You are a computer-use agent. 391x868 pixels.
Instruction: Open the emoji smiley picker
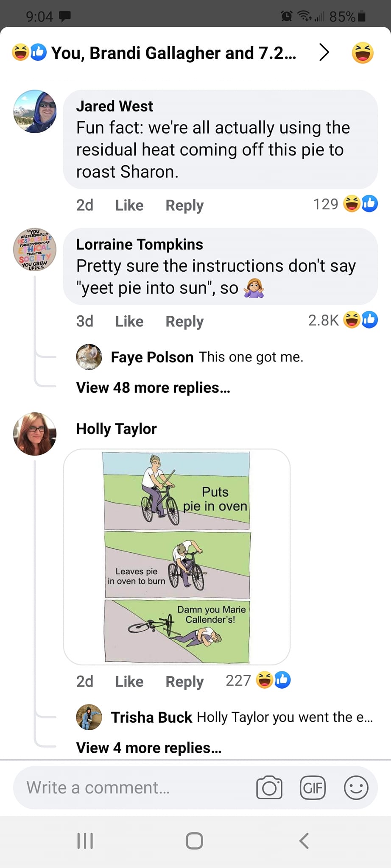pyautogui.click(x=356, y=787)
